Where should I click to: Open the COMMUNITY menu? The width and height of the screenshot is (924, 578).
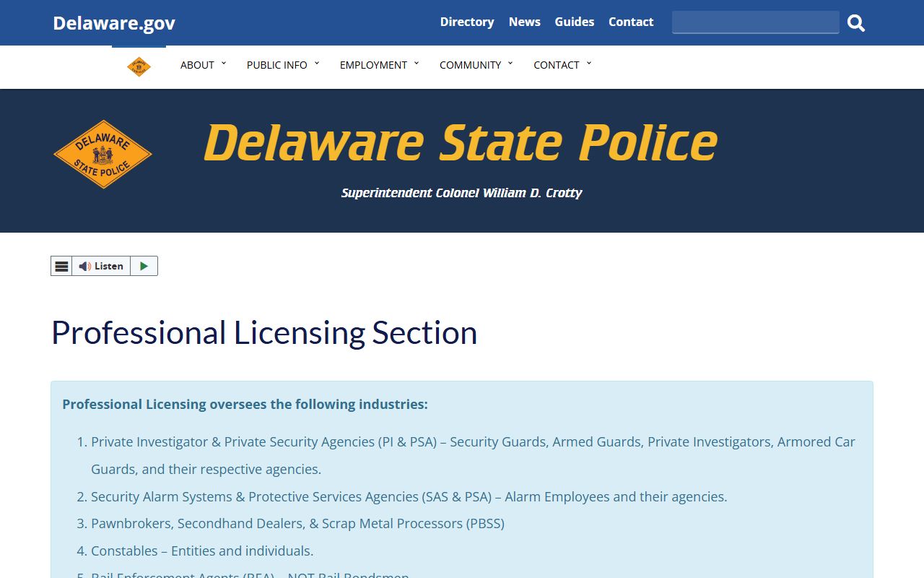470,65
